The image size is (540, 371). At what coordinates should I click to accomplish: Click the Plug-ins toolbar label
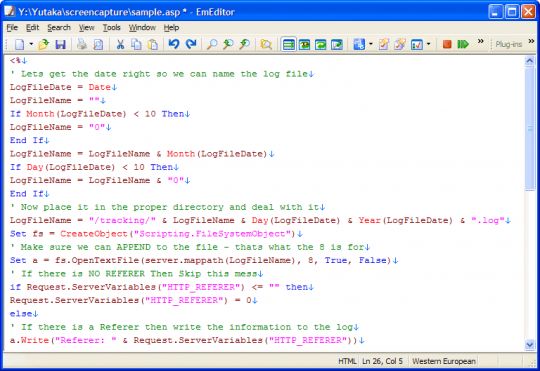pos(509,44)
